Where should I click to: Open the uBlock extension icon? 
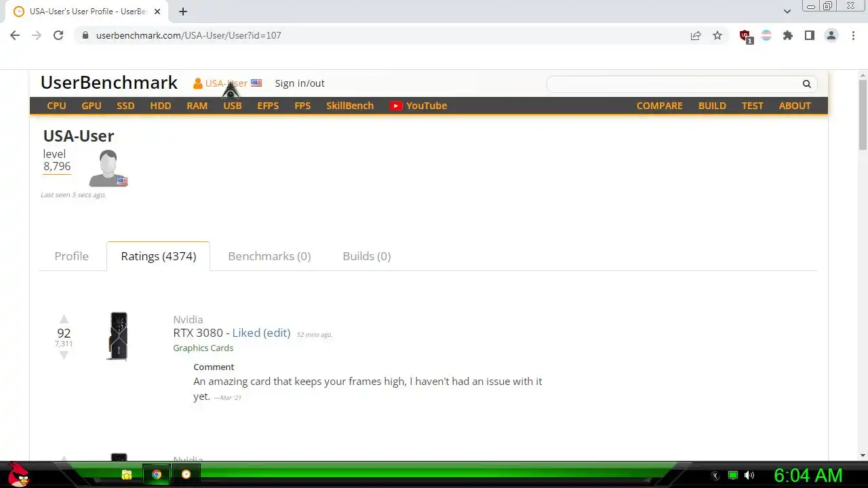pos(745,36)
